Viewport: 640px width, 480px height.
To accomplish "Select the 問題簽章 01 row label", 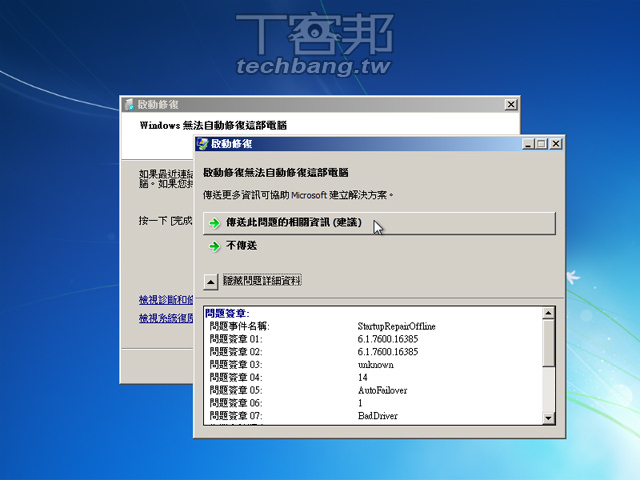I will click(x=236, y=339).
